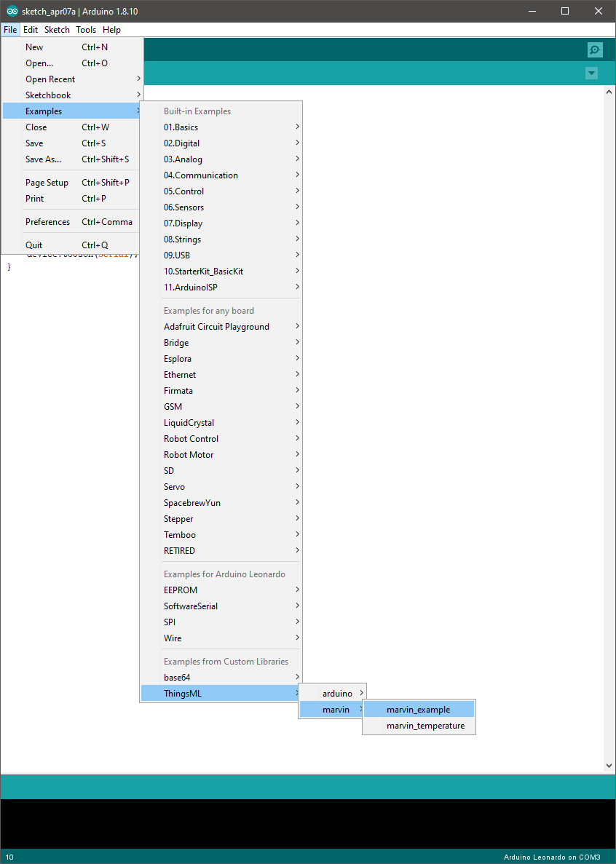Expand the Sketchbook submenu
This screenshot has height=864, width=616.
72,95
